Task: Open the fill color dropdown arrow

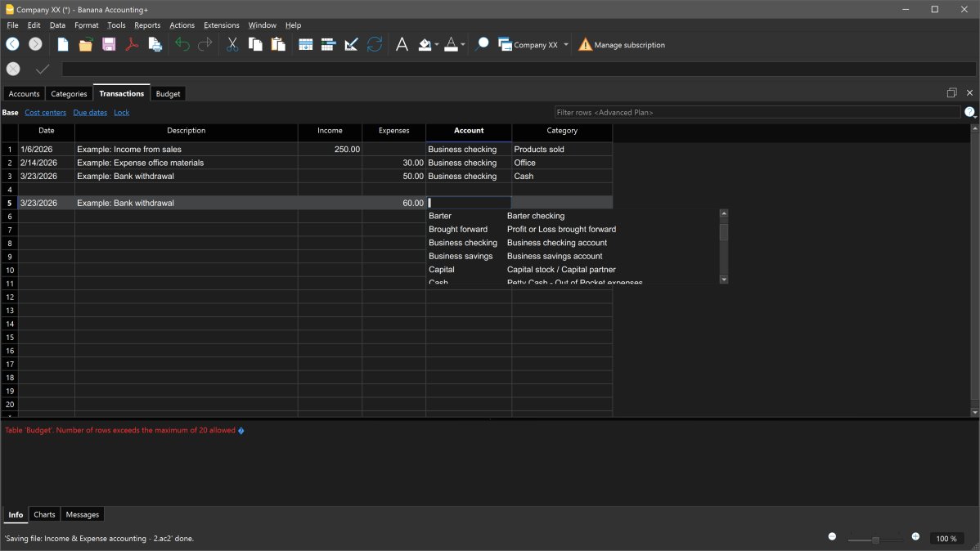Action: coord(437,45)
